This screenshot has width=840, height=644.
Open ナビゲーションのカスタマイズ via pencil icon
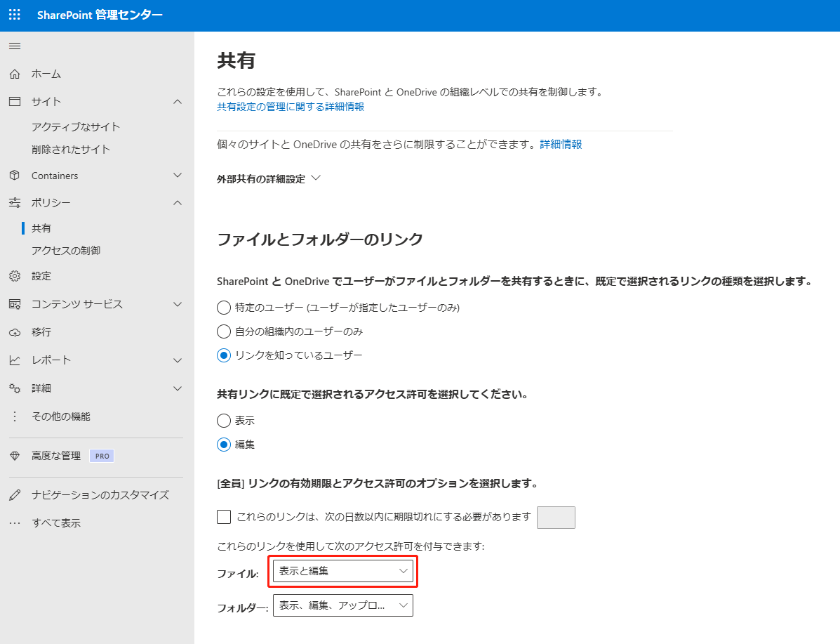click(14, 494)
